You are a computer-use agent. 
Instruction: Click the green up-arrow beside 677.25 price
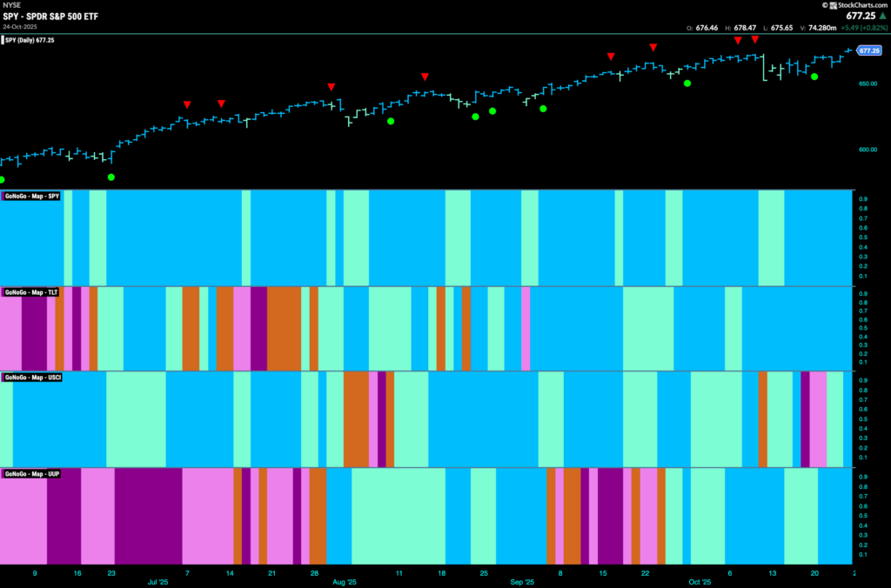tap(883, 16)
